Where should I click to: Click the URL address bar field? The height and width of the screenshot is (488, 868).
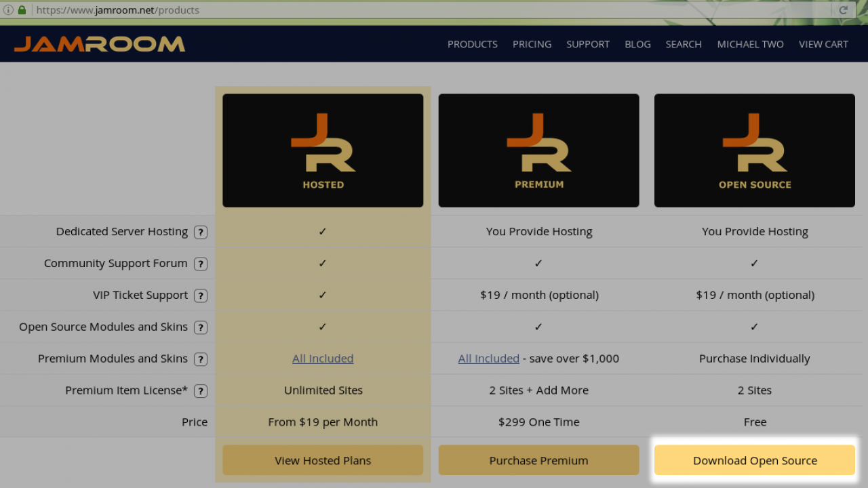click(407, 10)
